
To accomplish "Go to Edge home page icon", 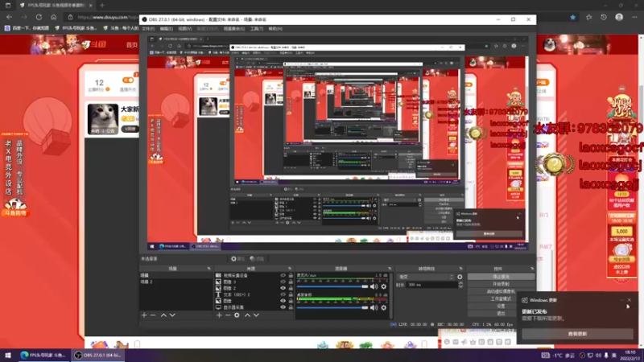I will click(53, 17).
